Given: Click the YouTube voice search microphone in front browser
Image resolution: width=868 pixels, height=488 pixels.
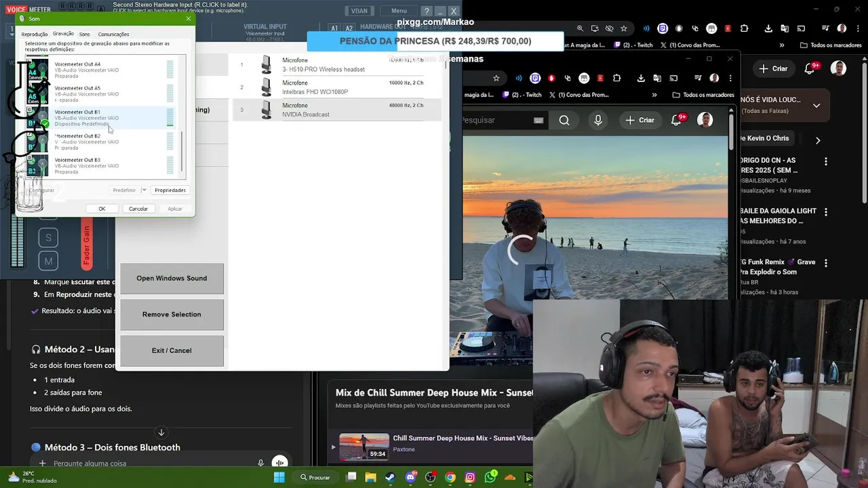Looking at the screenshot, I should tap(597, 120).
